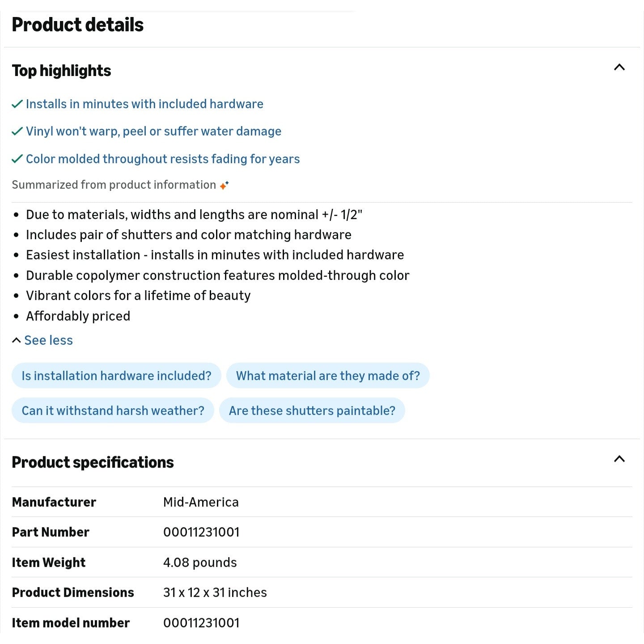Open 'Installs in minutes with included hardware' highlight
This screenshot has width=644, height=644.
point(144,104)
